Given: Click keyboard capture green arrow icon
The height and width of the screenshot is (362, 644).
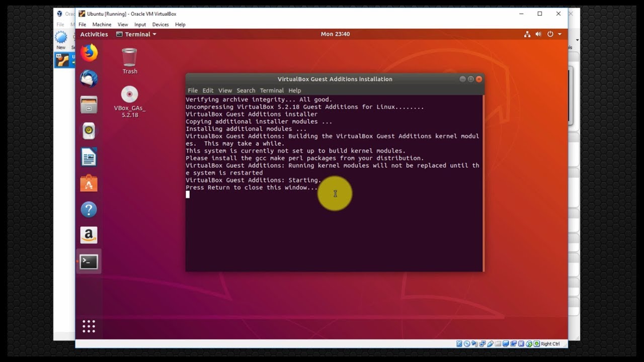Looking at the screenshot, I should point(536,344).
